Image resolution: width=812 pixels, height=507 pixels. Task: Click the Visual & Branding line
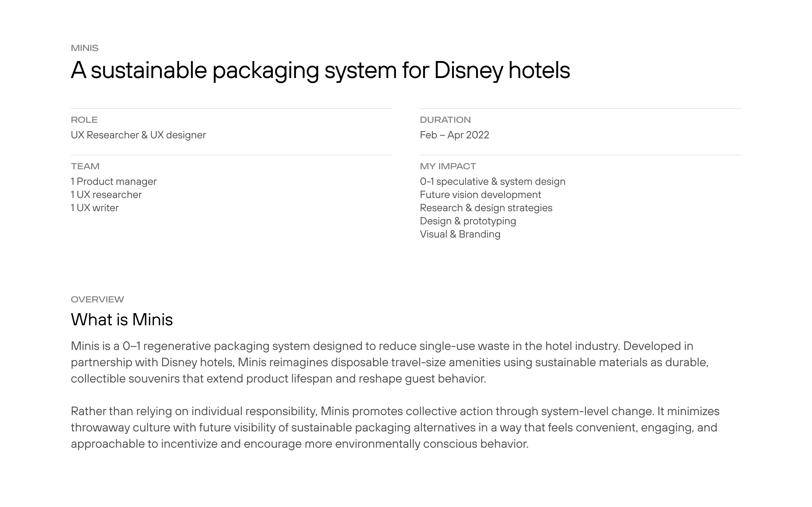click(460, 234)
